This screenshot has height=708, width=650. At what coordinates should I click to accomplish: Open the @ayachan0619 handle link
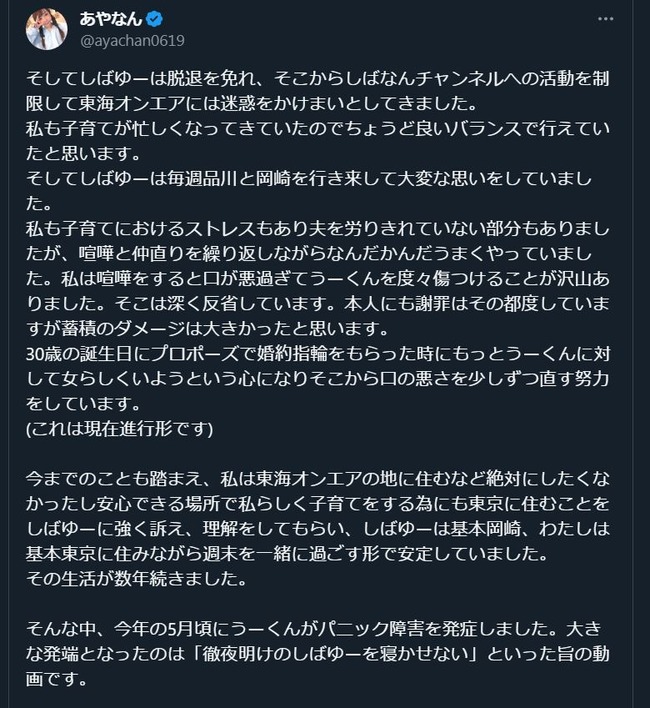(130, 40)
